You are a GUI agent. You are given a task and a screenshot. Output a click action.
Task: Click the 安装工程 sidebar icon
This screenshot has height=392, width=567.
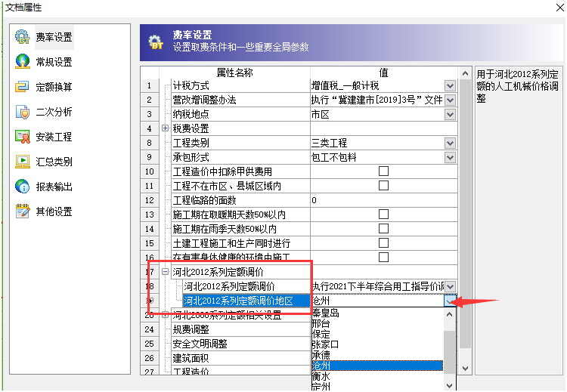[x=22, y=137]
